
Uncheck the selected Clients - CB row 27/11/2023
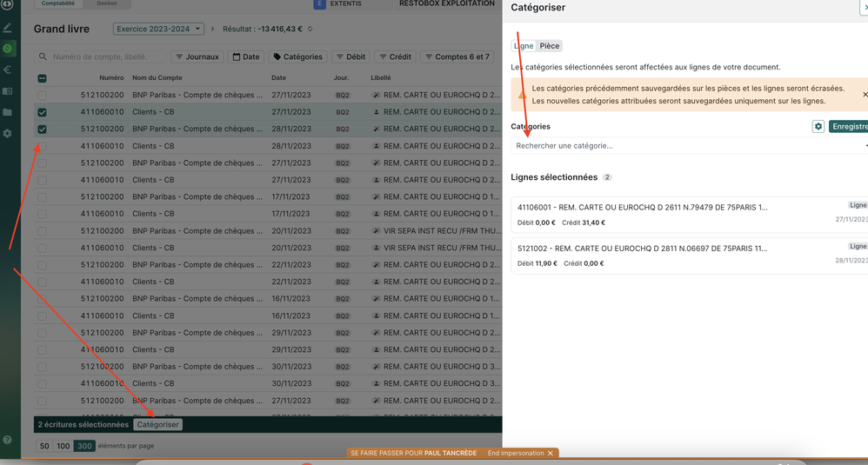click(x=42, y=112)
